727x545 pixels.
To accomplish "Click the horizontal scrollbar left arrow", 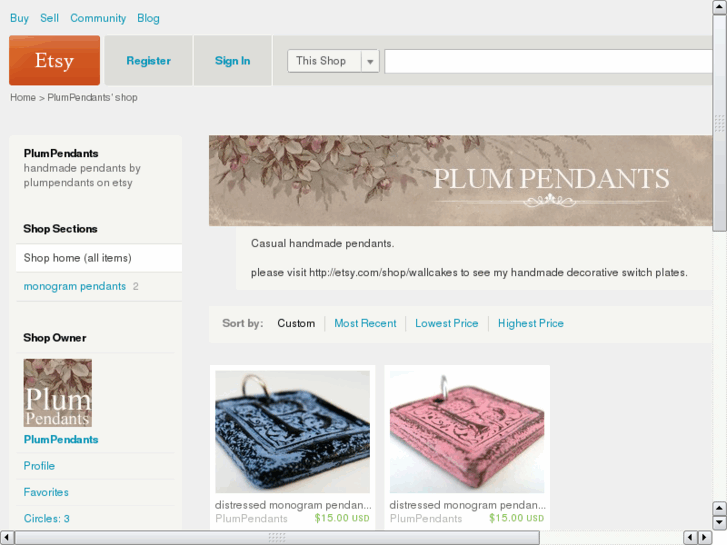I will tap(7, 537).
